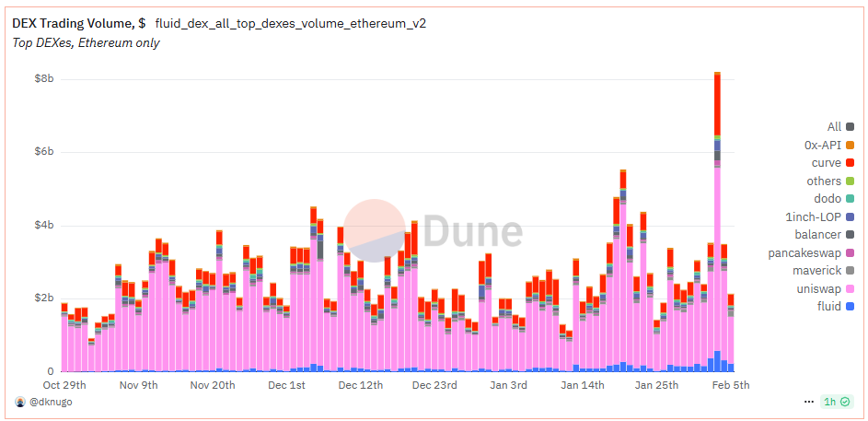Toggle the 0x-API legend entry

pos(829,146)
